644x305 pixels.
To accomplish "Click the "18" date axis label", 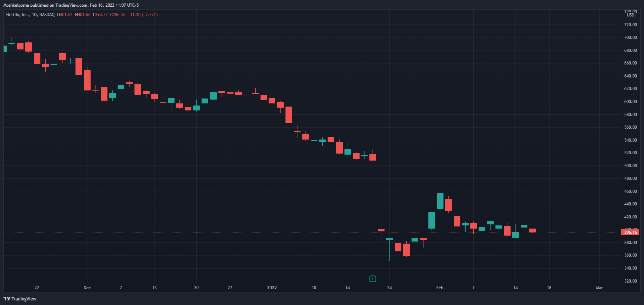I will (x=549, y=288).
